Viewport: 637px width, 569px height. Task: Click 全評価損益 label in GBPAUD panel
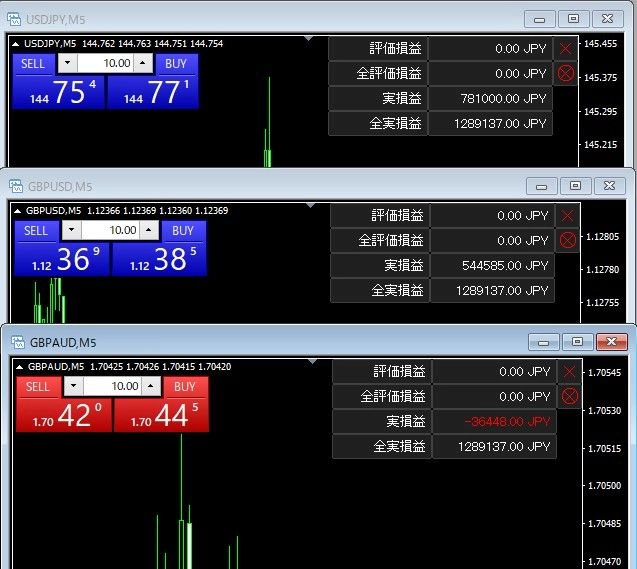tap(393, 396)
